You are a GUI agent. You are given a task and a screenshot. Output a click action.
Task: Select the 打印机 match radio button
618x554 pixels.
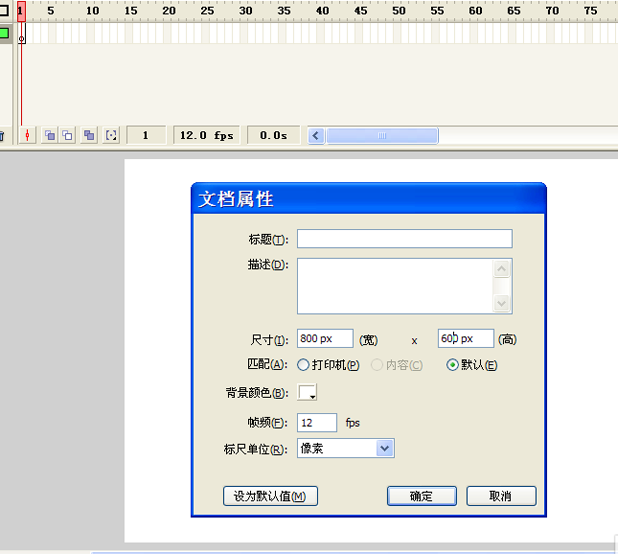tap(303, 365)
